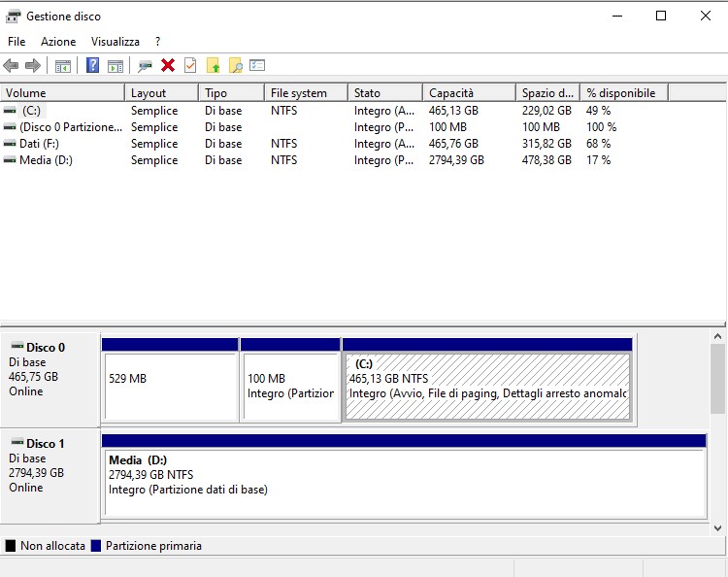
Task: Click the disk pane scroll up arrow
Action: tap(717, 336)
